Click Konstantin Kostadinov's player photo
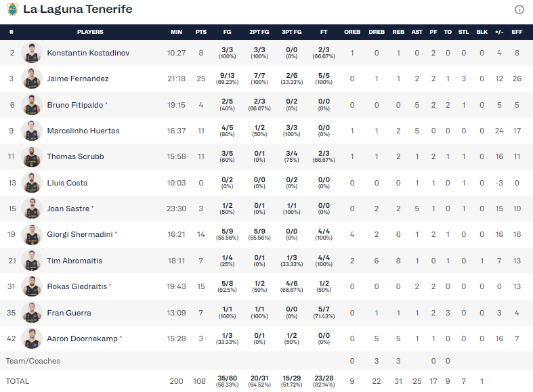This screenshot has width=533, height=392. point(31,53)
